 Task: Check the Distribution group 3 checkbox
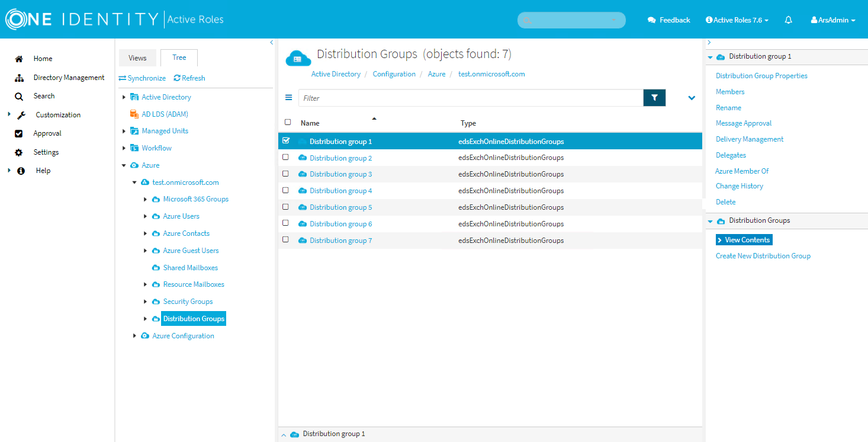pyautogui.click(x=285, y=174)
